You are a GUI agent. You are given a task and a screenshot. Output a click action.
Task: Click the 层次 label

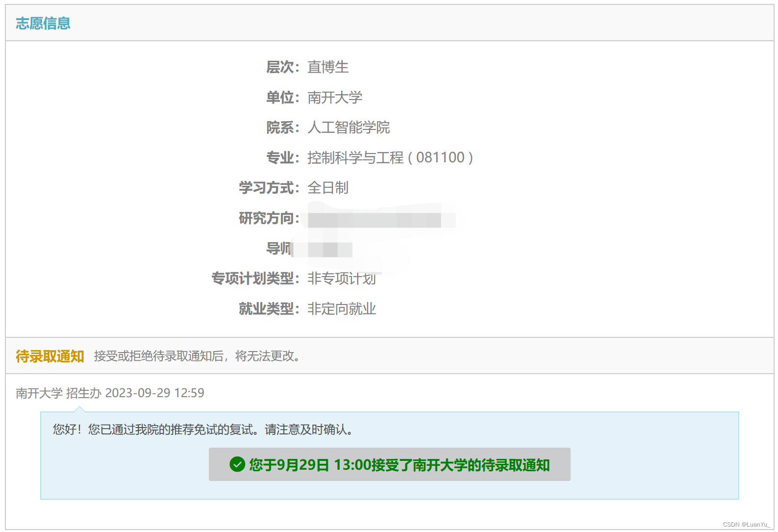click(283, 67)
